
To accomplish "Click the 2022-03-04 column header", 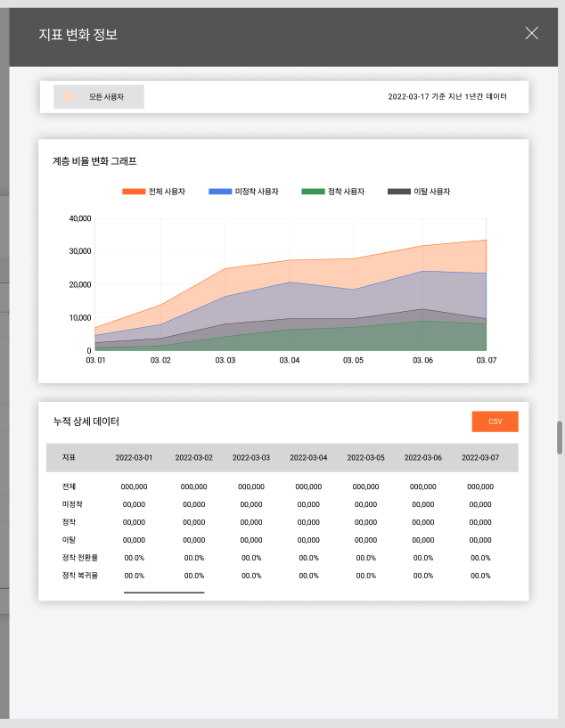I will click(x=308, y=457).
